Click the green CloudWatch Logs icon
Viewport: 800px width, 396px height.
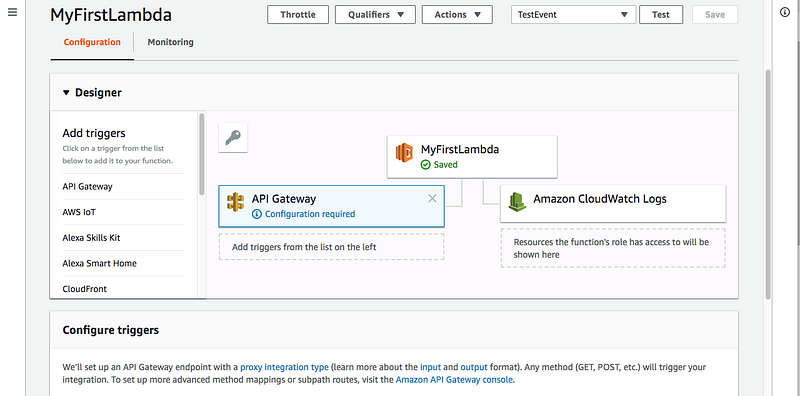(x=517, y=203)
